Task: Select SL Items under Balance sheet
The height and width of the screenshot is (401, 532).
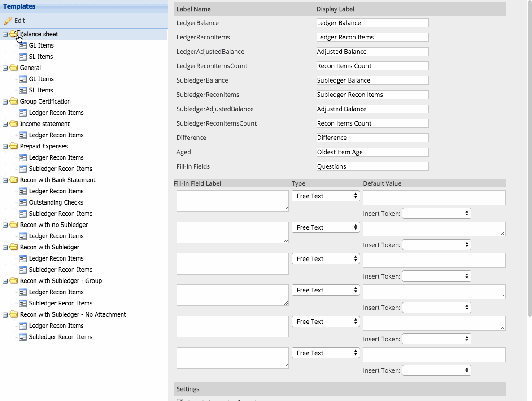Action: pyautogui.click(x=41, y=57)
